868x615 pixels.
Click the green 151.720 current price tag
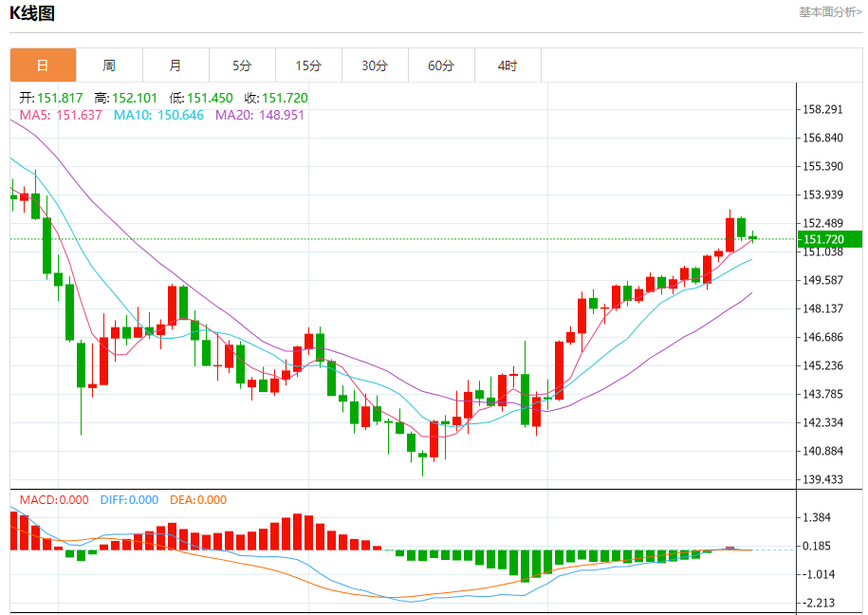click(830, 238)
